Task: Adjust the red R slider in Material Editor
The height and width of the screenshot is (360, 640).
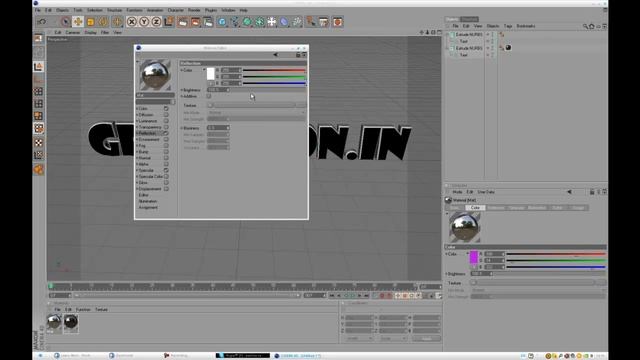Action: (274, 70)
